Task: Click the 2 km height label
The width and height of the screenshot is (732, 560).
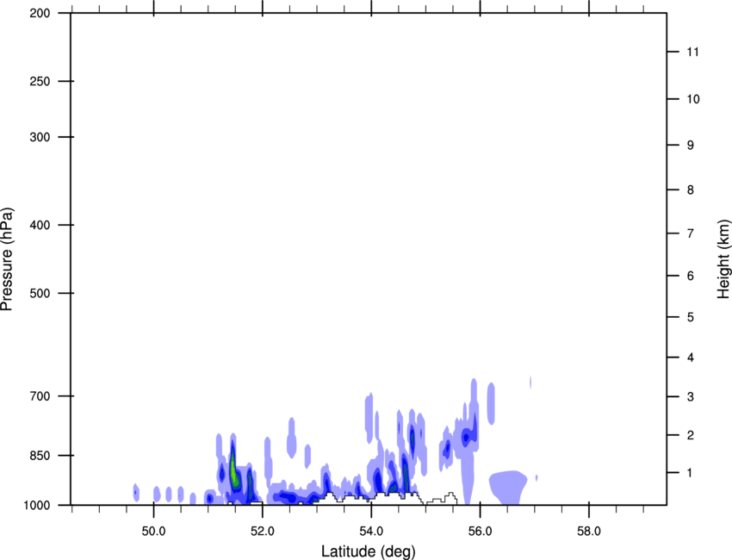Action: point(691,435)
